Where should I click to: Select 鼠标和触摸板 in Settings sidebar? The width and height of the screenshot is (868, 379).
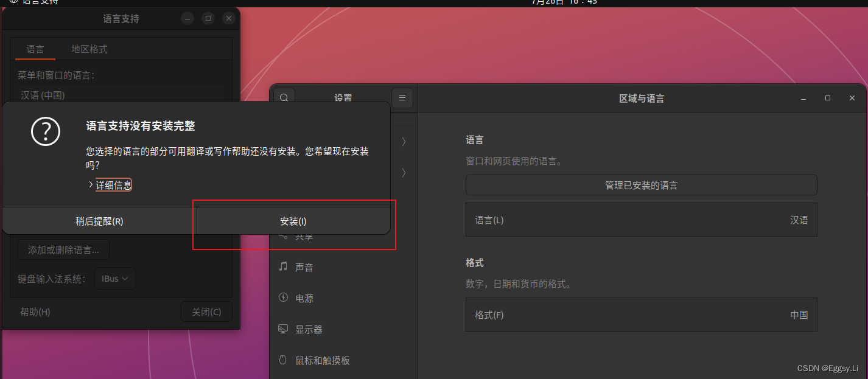(343, 360)
